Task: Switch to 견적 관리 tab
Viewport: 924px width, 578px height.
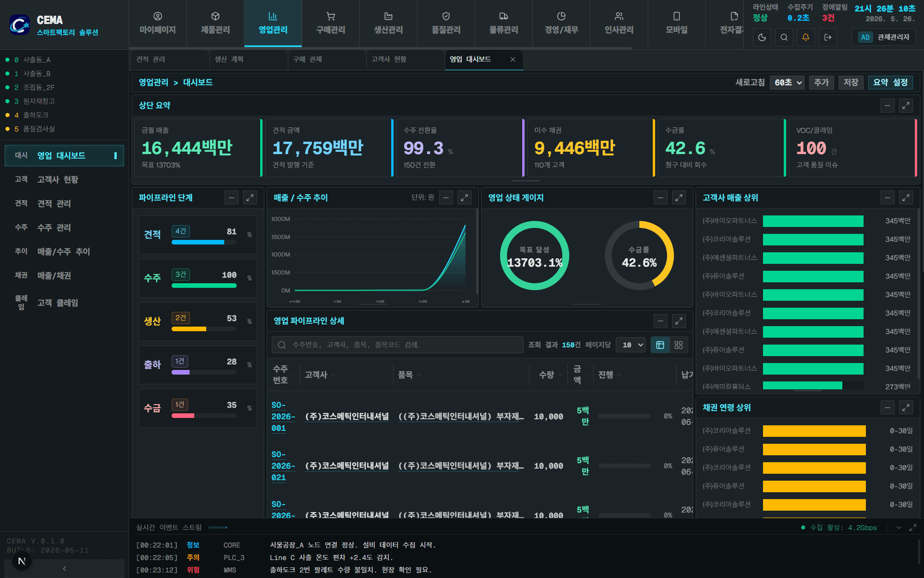Action: (x=170, y=60)
